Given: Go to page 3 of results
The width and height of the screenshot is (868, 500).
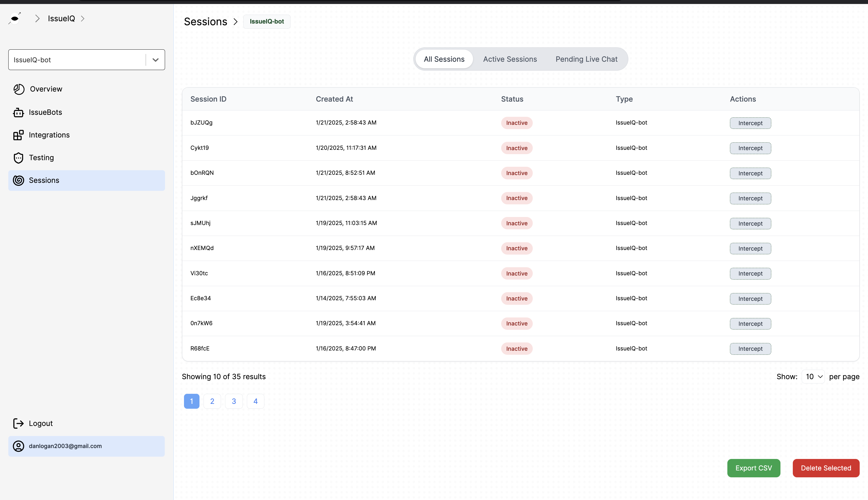Looking at the screenshot, I should (x=234, y=401).
